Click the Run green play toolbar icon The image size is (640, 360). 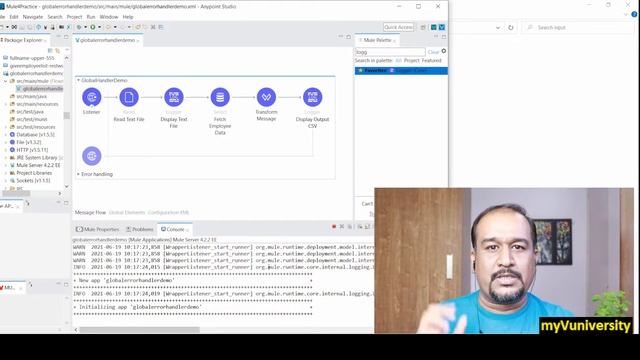[93, 27]
